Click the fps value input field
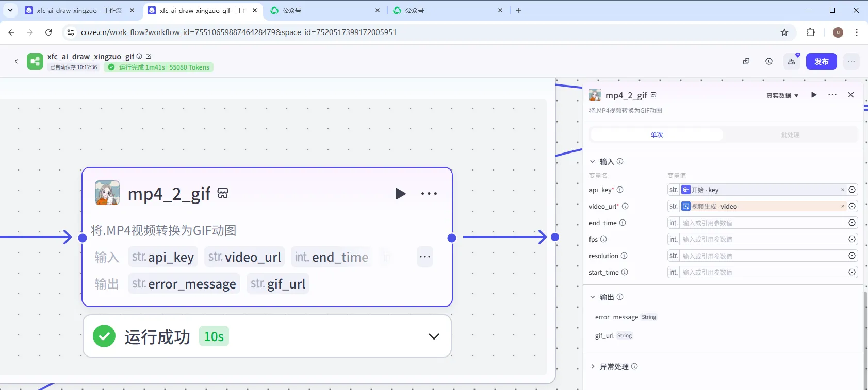The width and height of the screenshot is (868, 390). 763,239
